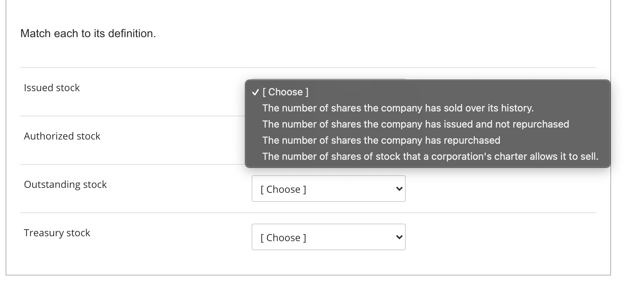Open the Treasury stock dropdown
The image size is (644, 293).
328,237
